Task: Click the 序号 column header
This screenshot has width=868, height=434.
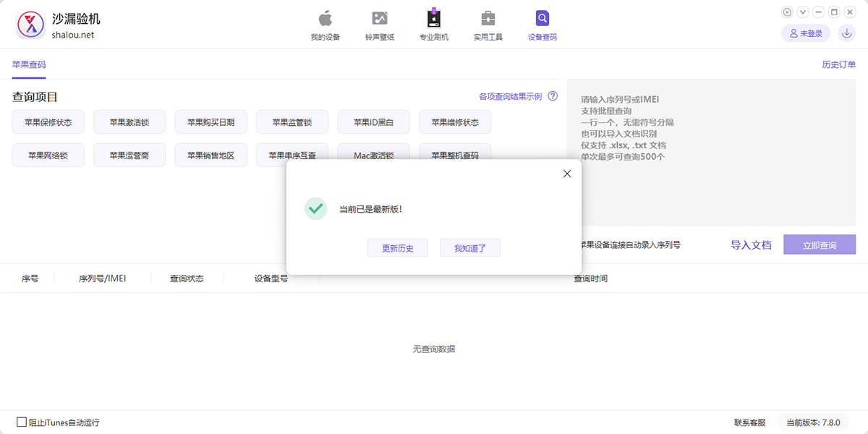Action: (x=30, y=278)
